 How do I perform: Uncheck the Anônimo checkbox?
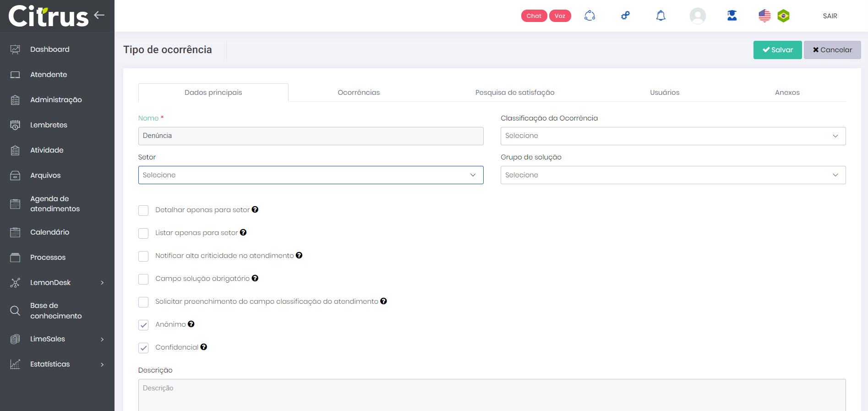(143, 325)
